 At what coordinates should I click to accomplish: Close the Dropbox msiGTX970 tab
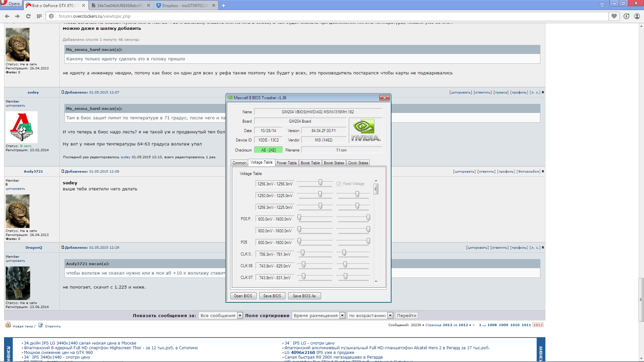click(x=214, y=5)
